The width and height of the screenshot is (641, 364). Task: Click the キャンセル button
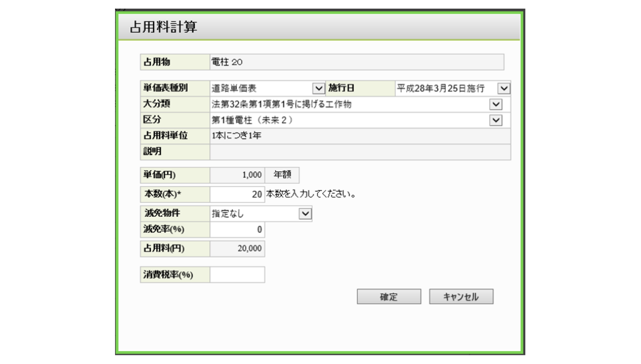click(461, 297)
